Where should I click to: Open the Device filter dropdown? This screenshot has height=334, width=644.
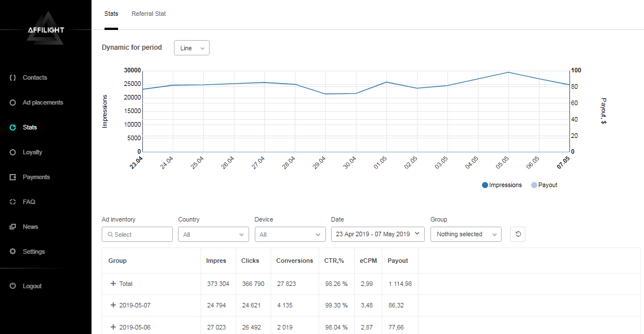click(290, 234)
